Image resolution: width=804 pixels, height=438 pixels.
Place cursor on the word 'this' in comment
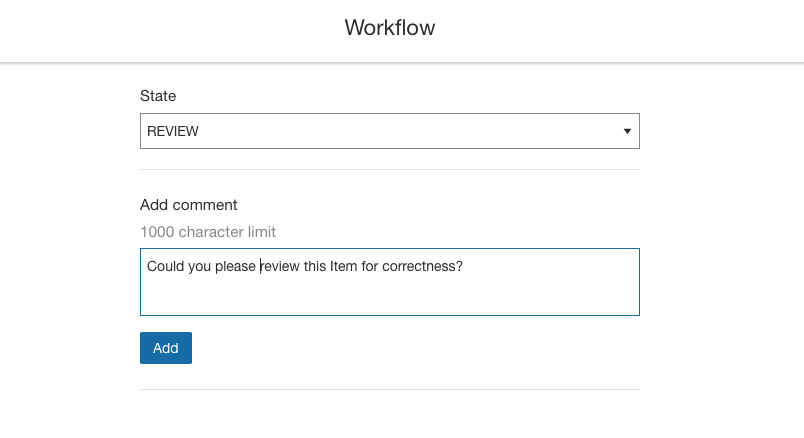point(314,266)
